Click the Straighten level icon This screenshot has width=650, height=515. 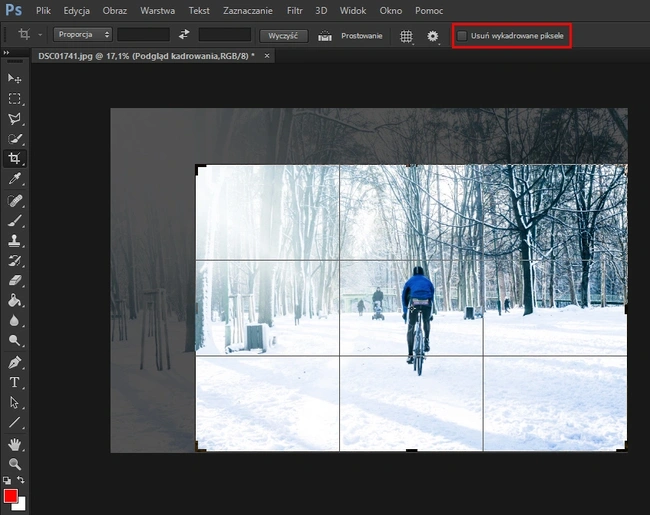coord(325,36)
